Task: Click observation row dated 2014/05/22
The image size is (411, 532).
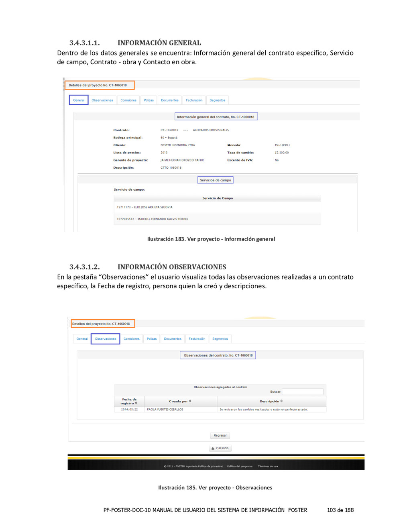Action: tap(220, 410)
